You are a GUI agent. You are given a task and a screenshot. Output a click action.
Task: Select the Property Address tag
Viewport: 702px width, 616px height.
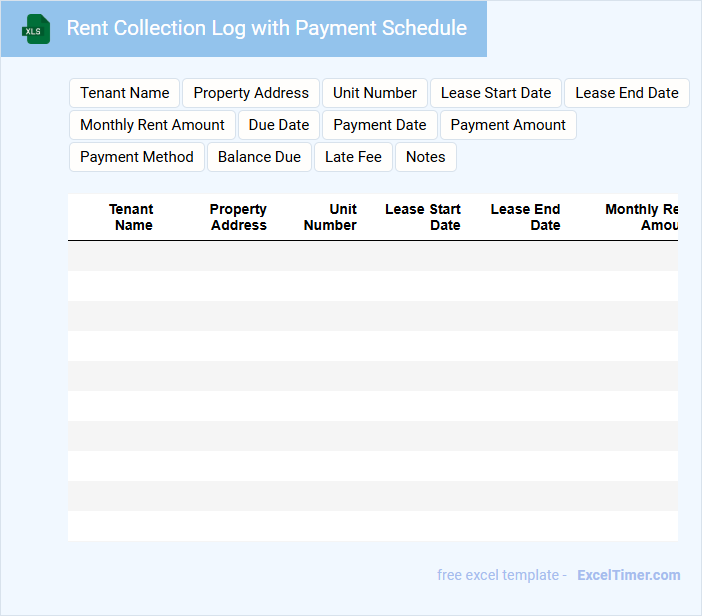click(251, 93)
